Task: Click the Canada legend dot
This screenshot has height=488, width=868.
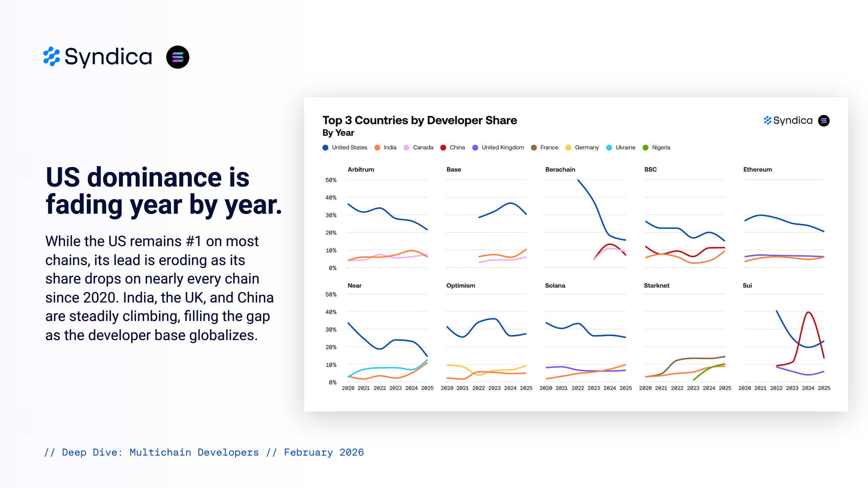Action: [x=406, y=147]
